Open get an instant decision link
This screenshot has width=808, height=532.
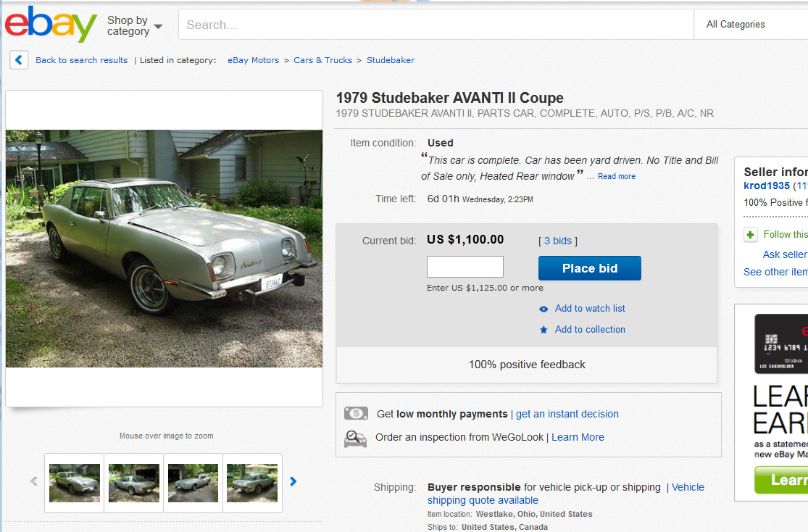click(x=567, y=414)
